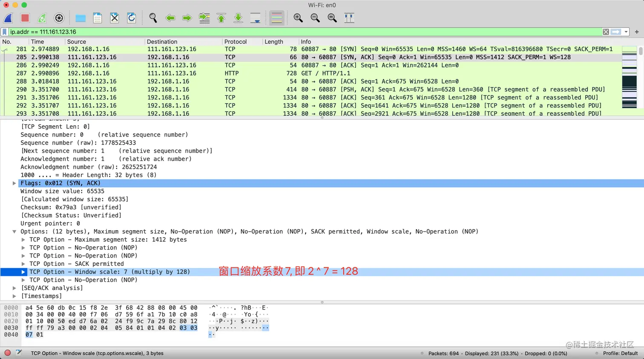Select 'Urgent pointer: 0' line
The width and height of the screenshot is (644, 359).
[50, 223]
